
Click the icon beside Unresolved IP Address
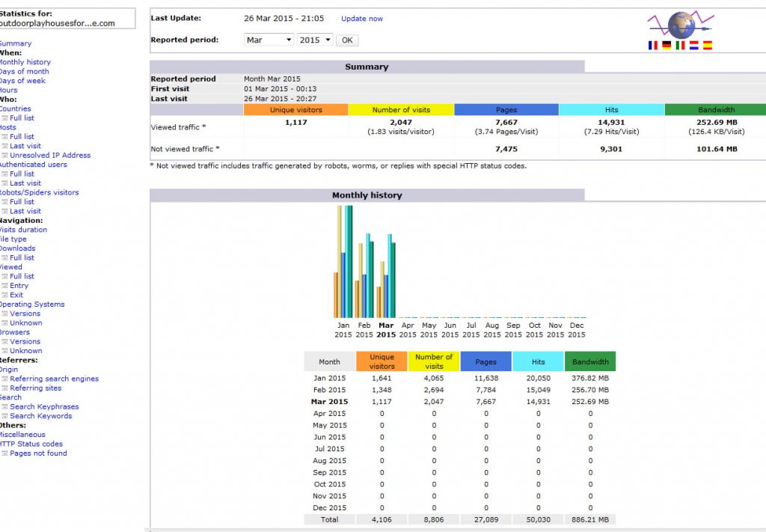pyautogui.click(x=4, y=156)
